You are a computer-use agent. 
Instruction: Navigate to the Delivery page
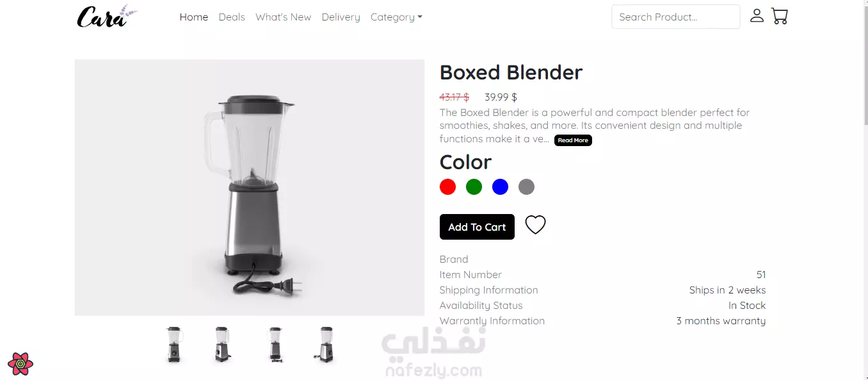point(341,17)
